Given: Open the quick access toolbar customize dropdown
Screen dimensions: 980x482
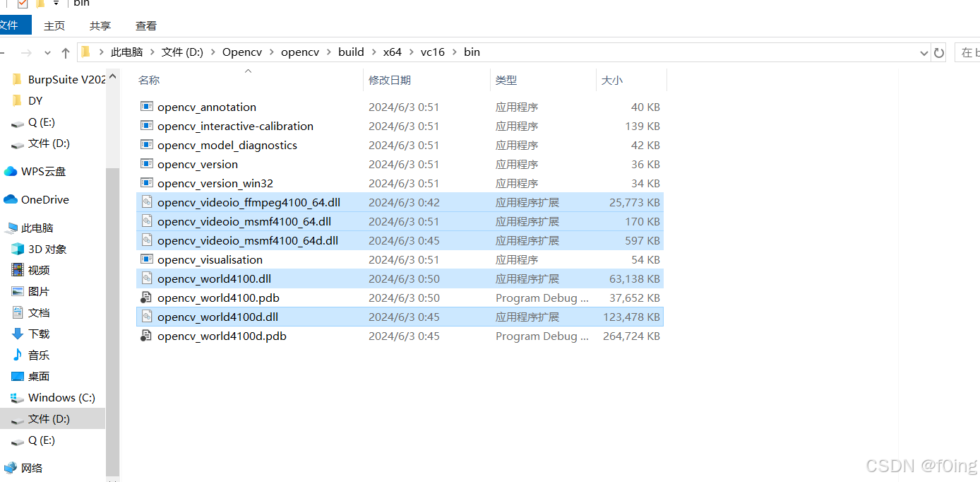Looking at the screenshot, I should [x=56, y=4].
